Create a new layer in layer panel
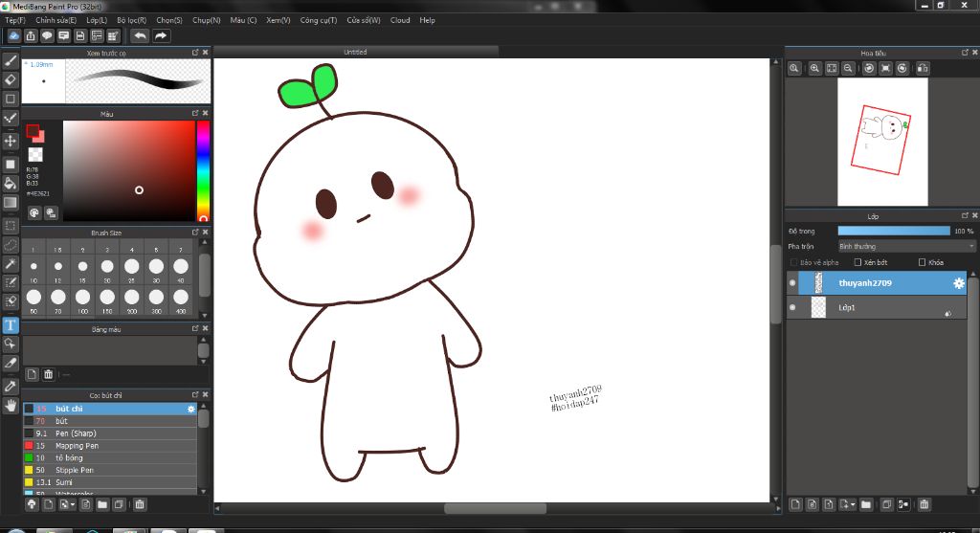980x533 pixels. [x=795, y=504]
